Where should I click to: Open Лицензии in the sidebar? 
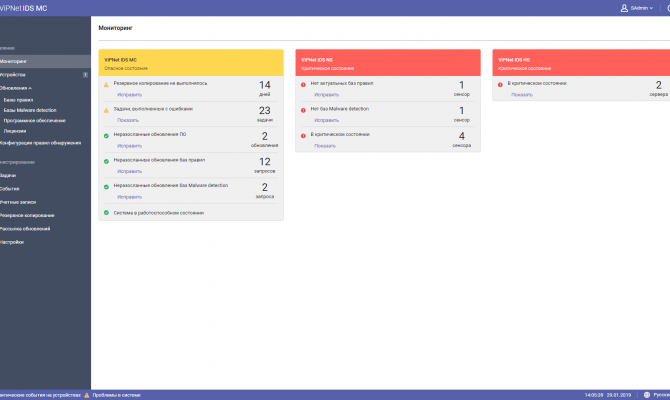pyautogui.click(x=15, y=131)
